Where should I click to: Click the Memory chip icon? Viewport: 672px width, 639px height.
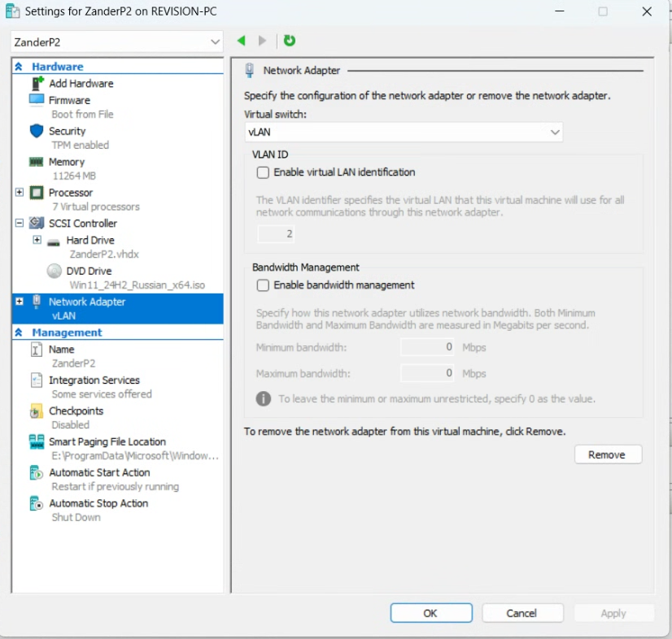[x=36, y=162]
